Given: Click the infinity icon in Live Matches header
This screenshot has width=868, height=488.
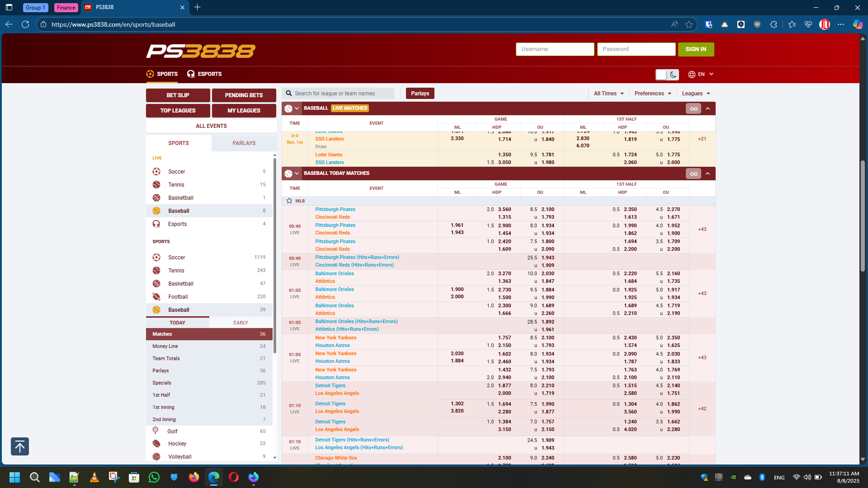Looking at the screenshot, I should coord(693,108).
